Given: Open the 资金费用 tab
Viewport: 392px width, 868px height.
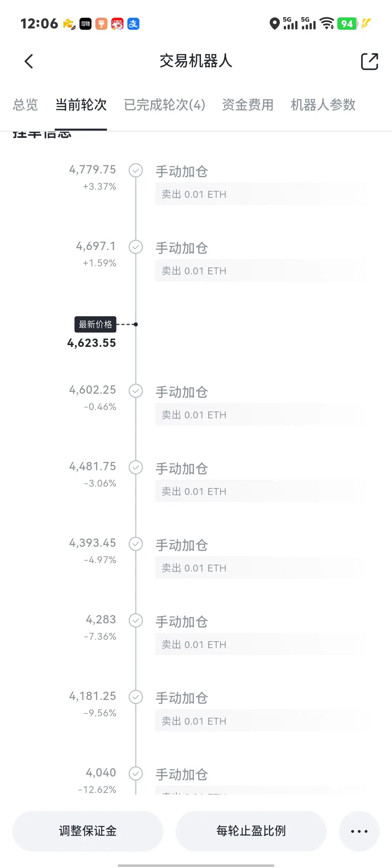Looking at the screenshot, I should click(x=248, y=105).
